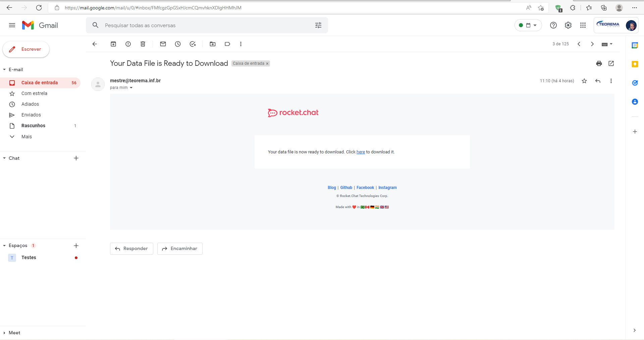Print the whole conversation
Viewport: 644px width, 340px height.
(x=599, y=63)
